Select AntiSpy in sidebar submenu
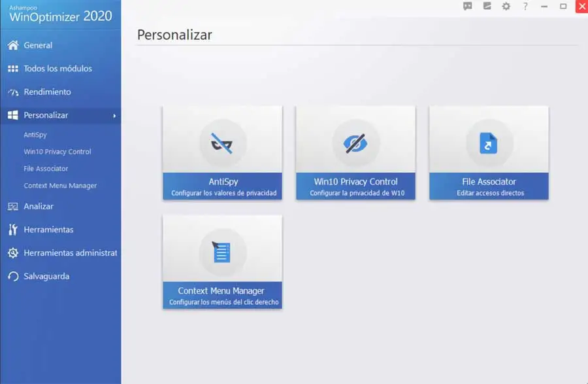This screenshot has height=384, width=588. [35, 135]
